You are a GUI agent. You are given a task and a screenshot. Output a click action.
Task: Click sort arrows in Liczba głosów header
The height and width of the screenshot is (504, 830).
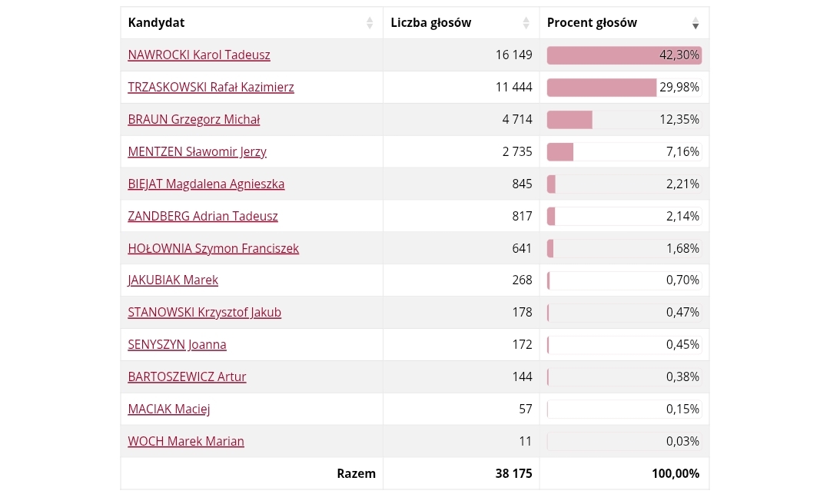(526, 23)
